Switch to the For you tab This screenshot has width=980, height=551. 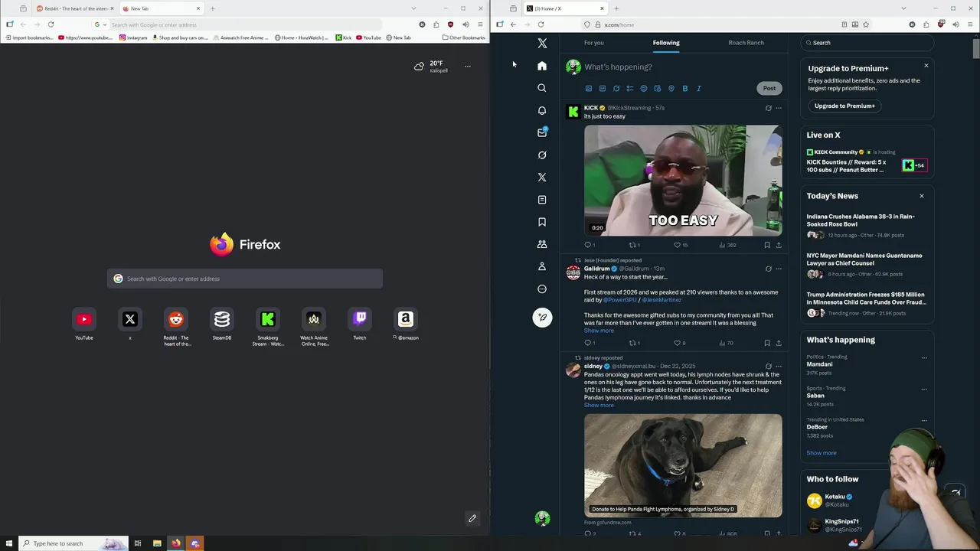[594, 43]
